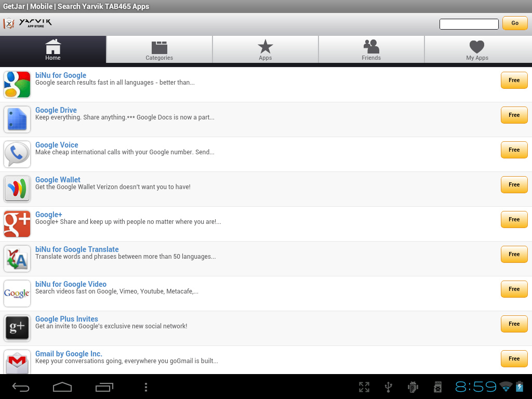Open the Google Translate app icon
This screenshot has width=532, height=399.
pos(17,259)
